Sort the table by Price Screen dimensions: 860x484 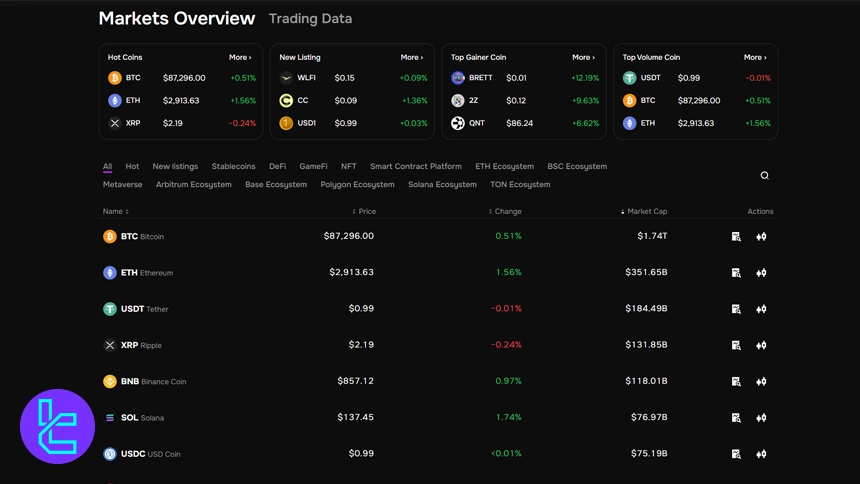coord(364,211)
